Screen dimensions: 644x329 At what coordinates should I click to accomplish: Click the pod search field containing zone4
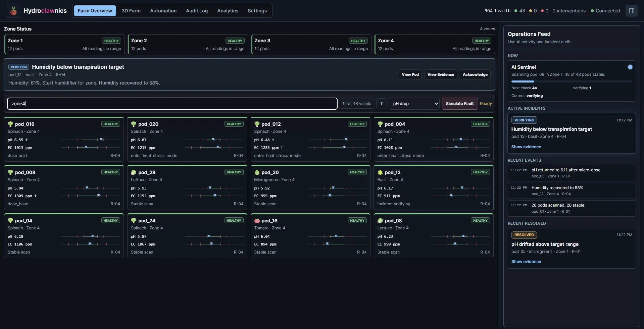pyautogui.click(x=172, y=104)
